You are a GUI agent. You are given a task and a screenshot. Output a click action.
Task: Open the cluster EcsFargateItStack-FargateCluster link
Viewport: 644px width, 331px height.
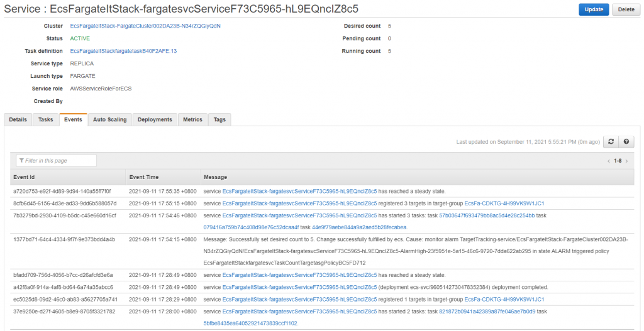(x=145, y=26)
